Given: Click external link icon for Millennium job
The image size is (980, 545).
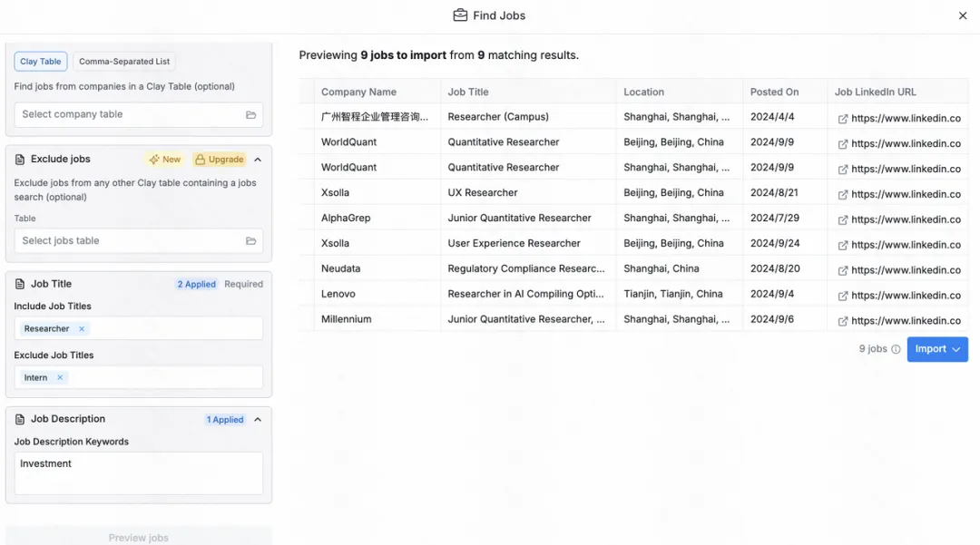Looking at the screenshot, I should (x=842, y=321).
